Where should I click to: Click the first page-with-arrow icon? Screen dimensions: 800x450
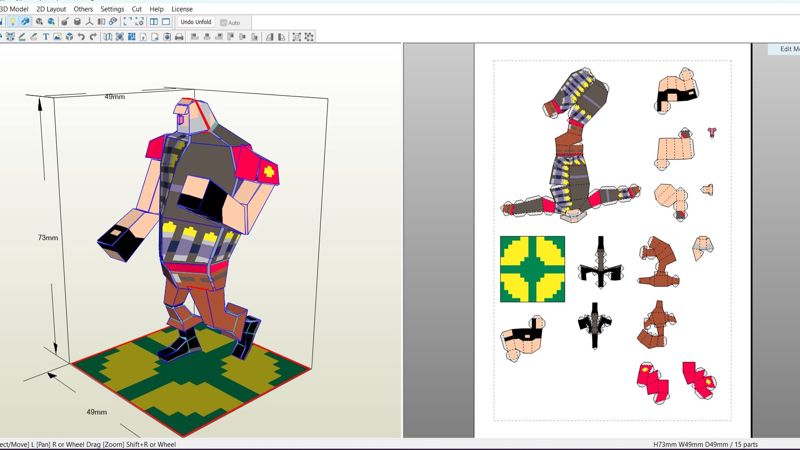point(143,37)
